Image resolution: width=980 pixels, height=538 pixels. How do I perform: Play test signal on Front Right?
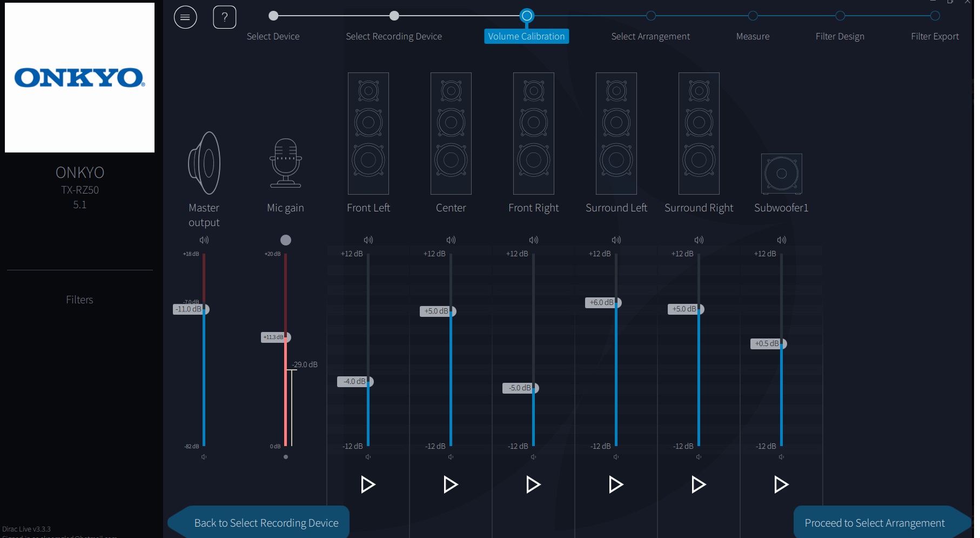tap(533, 484)
